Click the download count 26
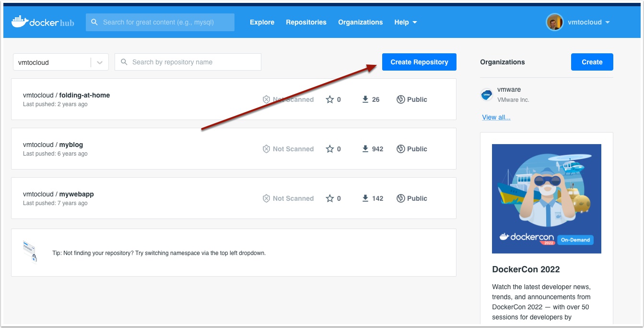The image size is (644, 328). [376, 99]
